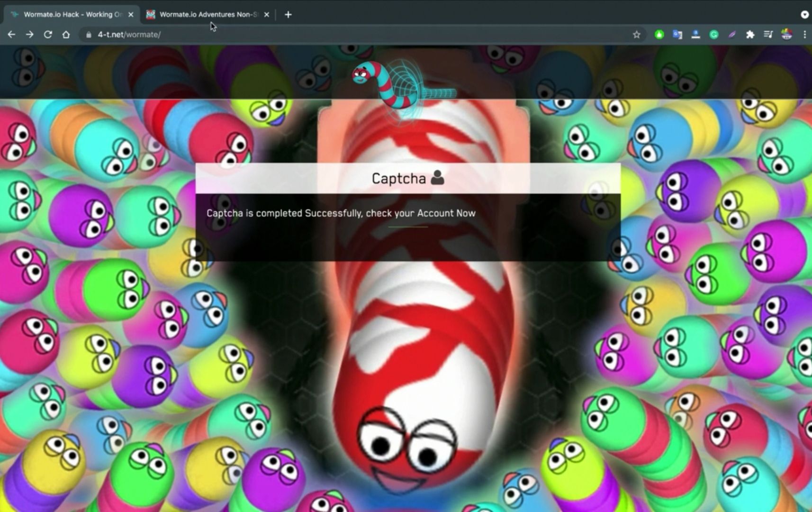Open the green circle extension
Image resolution: width=812 pixels, height=512 pixels.
tap(659, 35)
